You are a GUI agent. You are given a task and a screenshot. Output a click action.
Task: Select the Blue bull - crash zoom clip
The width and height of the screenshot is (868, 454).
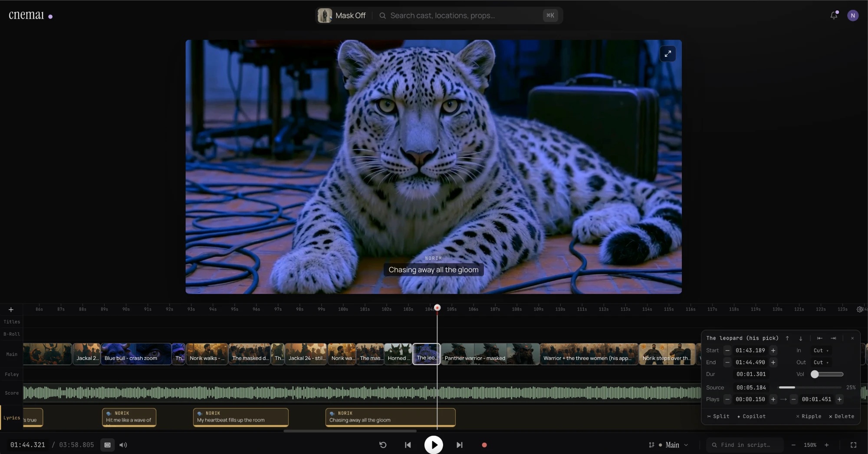tap(136, 354)
